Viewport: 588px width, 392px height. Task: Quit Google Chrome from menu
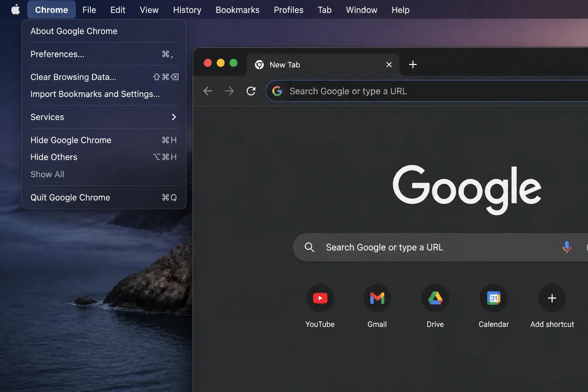coord(104,198)
